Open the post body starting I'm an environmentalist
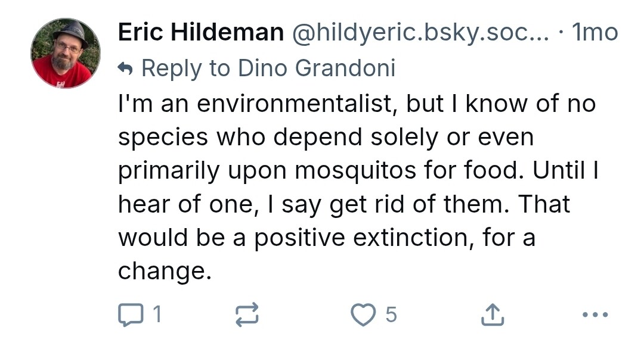Viewport: 644px width, 346px height. point(358,187)
